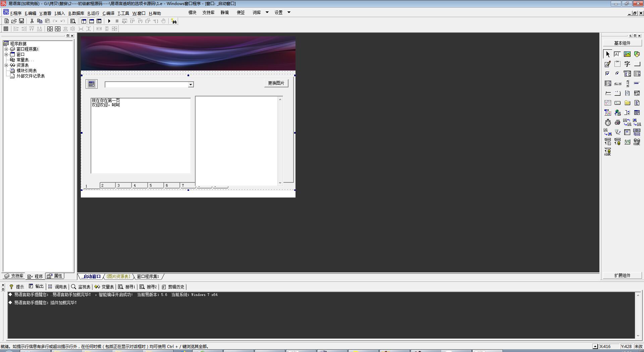Click the 便签 toolbar button
This screenshot has height=352, width=644.
click(x=240, y=12)
